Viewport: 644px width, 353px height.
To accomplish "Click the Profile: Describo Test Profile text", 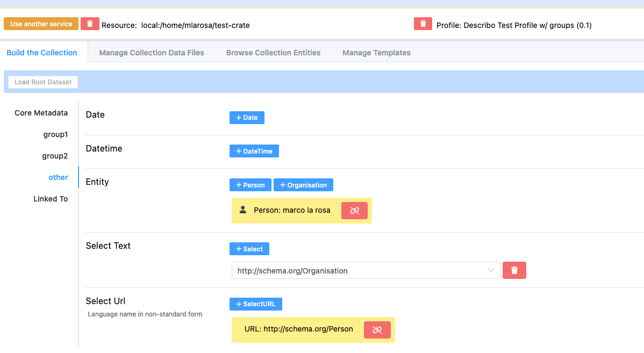I will [x=514, y=25].
